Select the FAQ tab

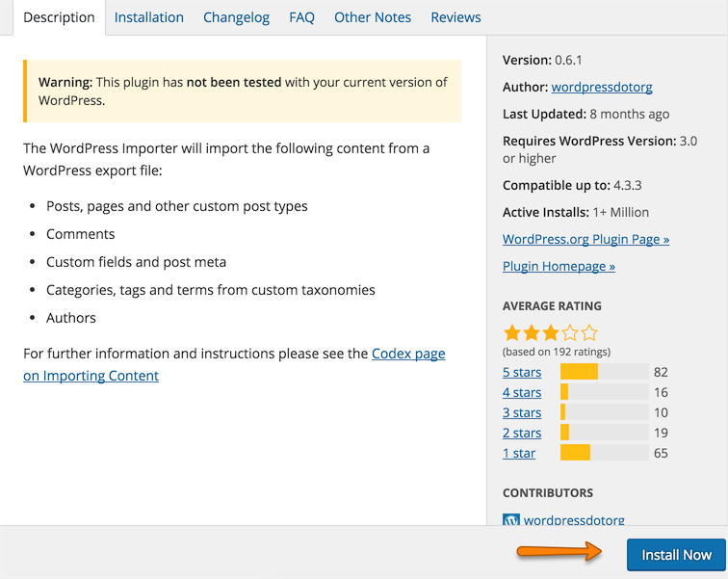click(x=301, y=17)
